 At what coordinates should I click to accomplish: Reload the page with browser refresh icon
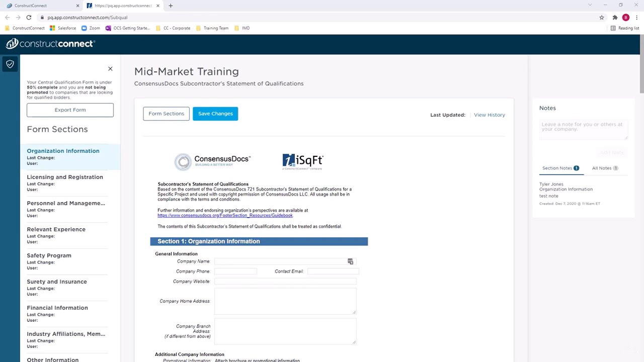pyautogui.click(x=29, y=17)
